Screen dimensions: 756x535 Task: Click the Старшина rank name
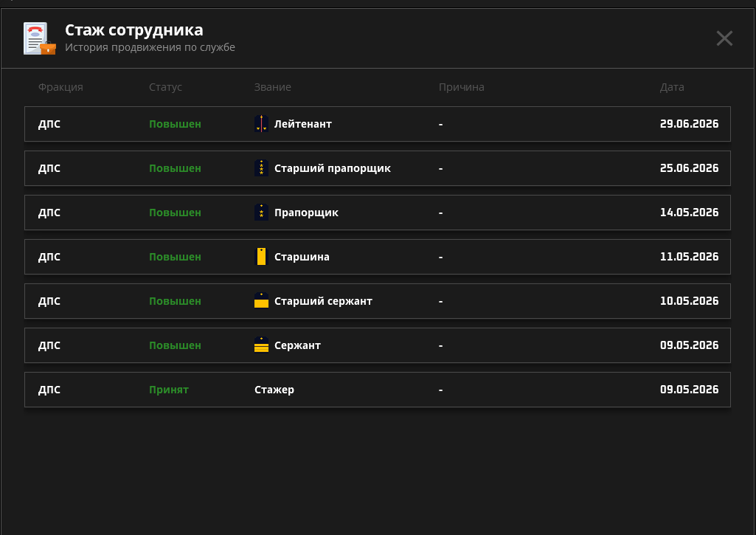tap(302, 257)
